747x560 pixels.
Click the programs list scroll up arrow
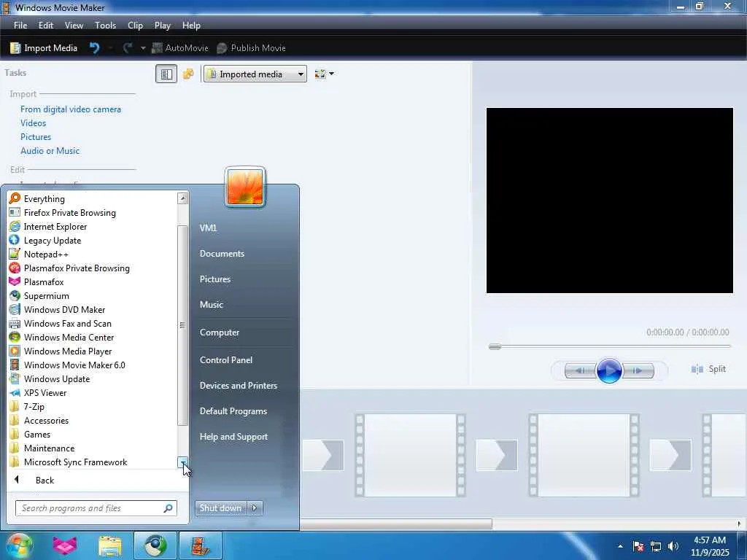click(183, 198)
